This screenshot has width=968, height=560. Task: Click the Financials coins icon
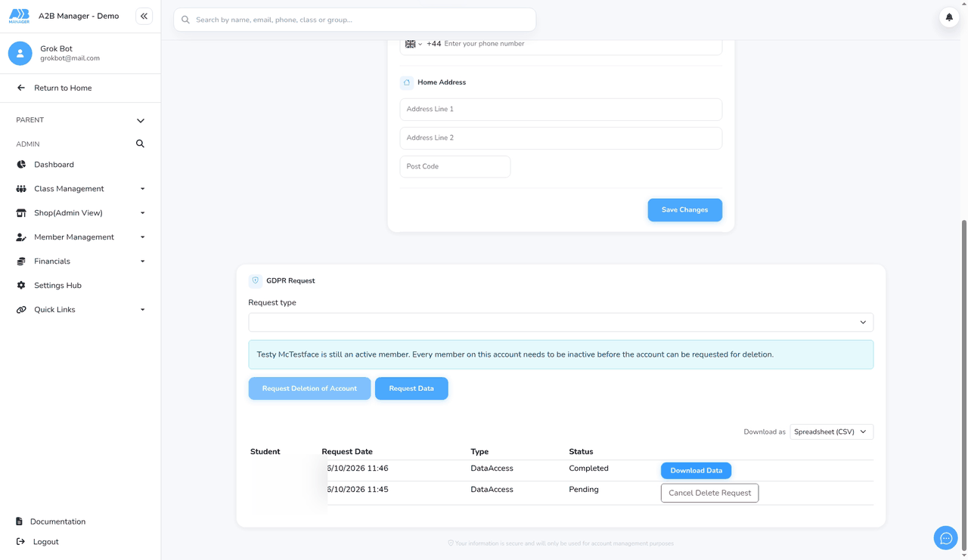[21, 261]
